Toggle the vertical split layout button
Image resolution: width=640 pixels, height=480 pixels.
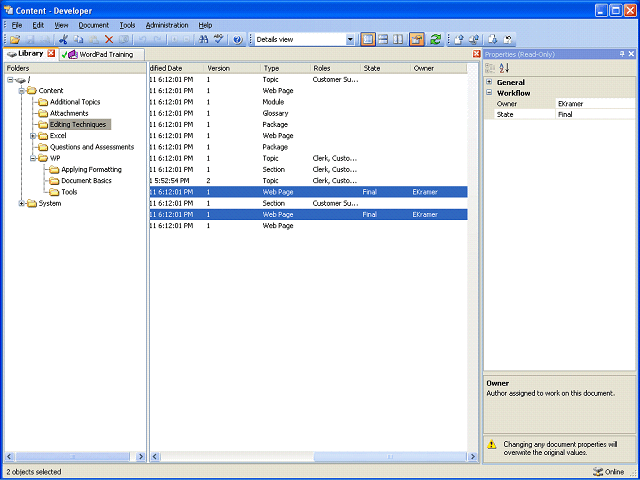398,40
